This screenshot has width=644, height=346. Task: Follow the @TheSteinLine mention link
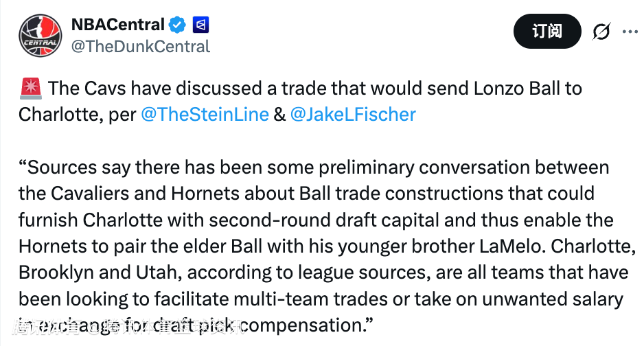coord(205,114)
